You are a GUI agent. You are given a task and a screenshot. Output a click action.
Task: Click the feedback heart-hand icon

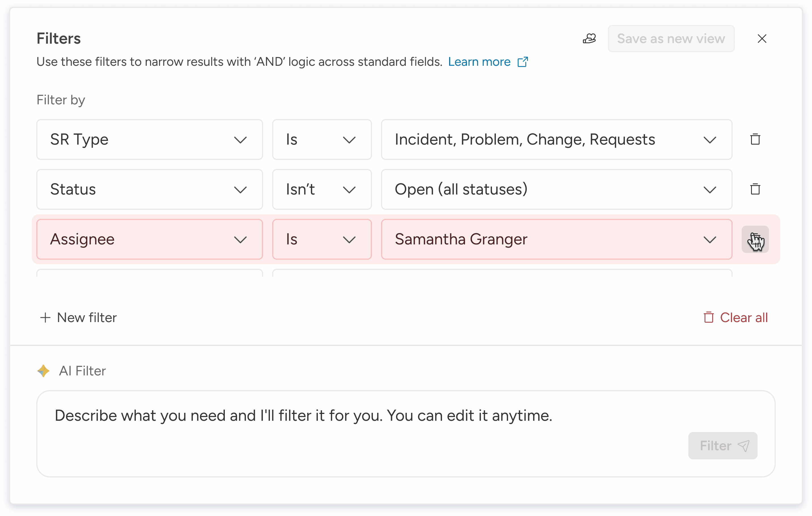click(x=589, y=39)
